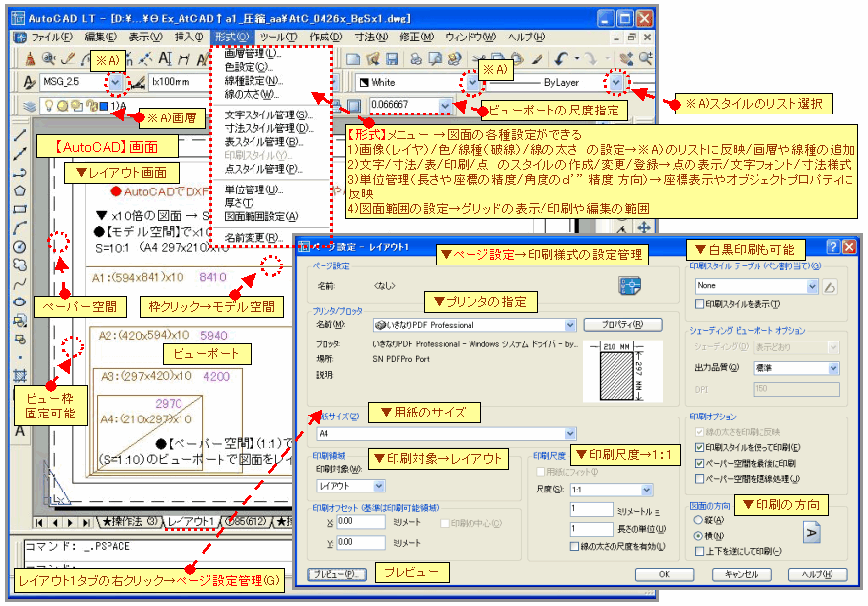Select the Make block tool
This screenshot has width=868, height=606.
(x=20, y=339)
